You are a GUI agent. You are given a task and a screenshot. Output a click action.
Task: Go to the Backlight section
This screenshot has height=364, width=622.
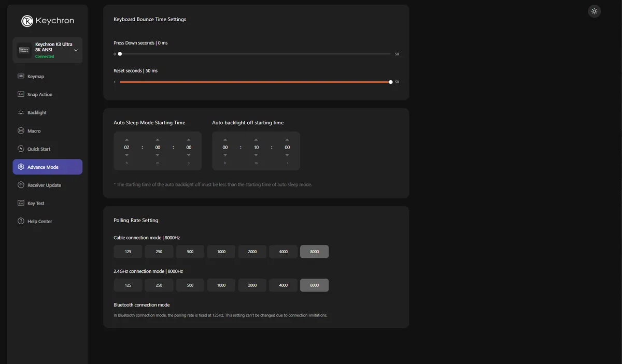click(47, 112)
